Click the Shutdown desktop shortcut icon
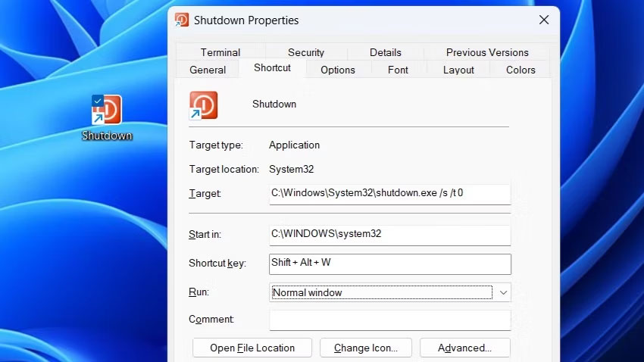This screenshot has height=362, width=644. pyautogui.click(x=108, y=110)
